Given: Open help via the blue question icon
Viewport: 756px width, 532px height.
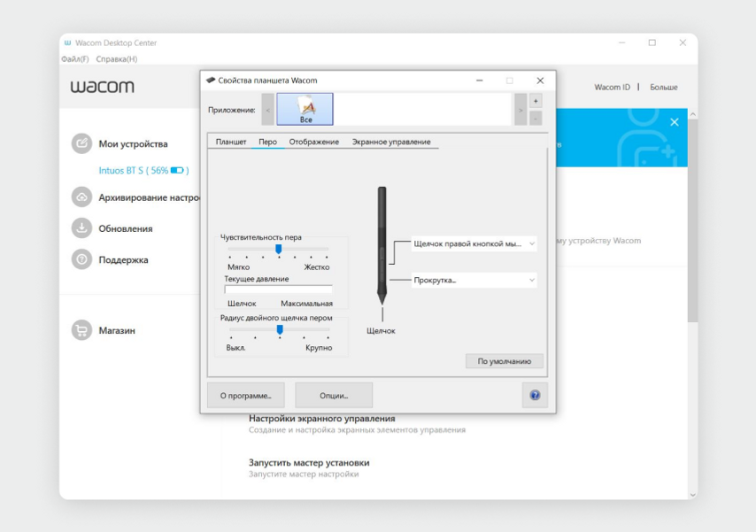Looking at the screenshot, I should 535,396.
